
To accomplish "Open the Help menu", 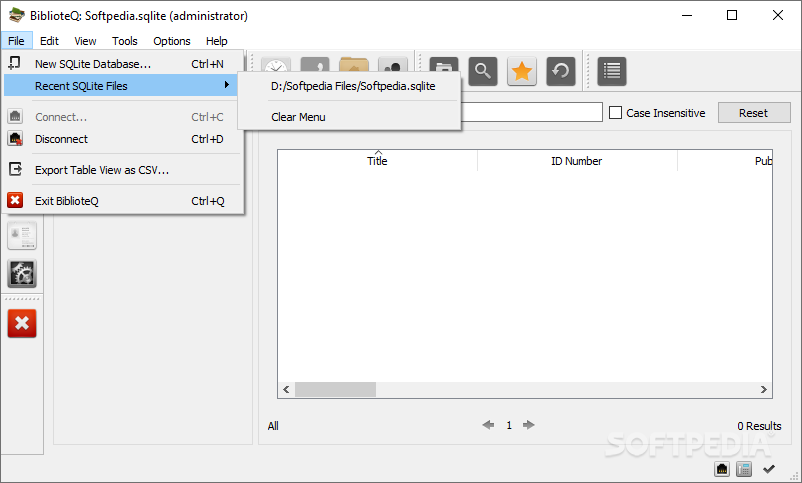I will tap(216, 41).
